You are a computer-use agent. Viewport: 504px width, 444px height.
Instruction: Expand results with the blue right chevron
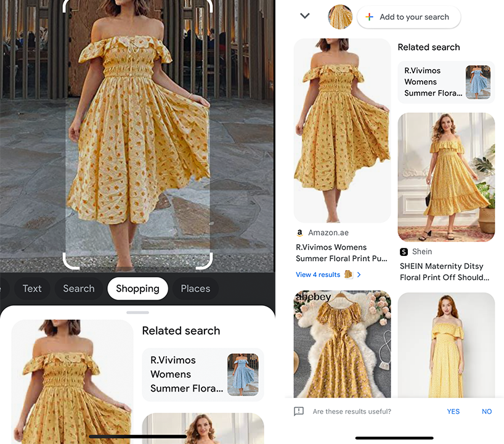click(359, 274)
